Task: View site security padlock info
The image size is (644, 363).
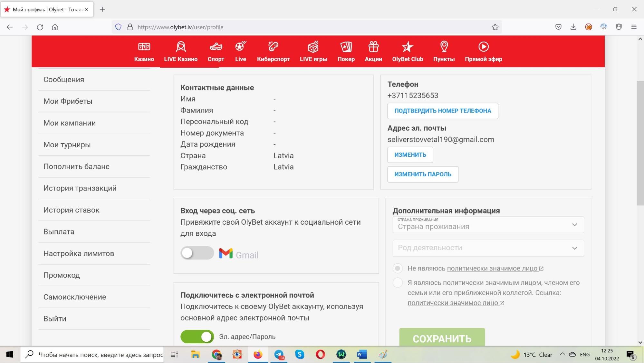Action: [130, 27]
